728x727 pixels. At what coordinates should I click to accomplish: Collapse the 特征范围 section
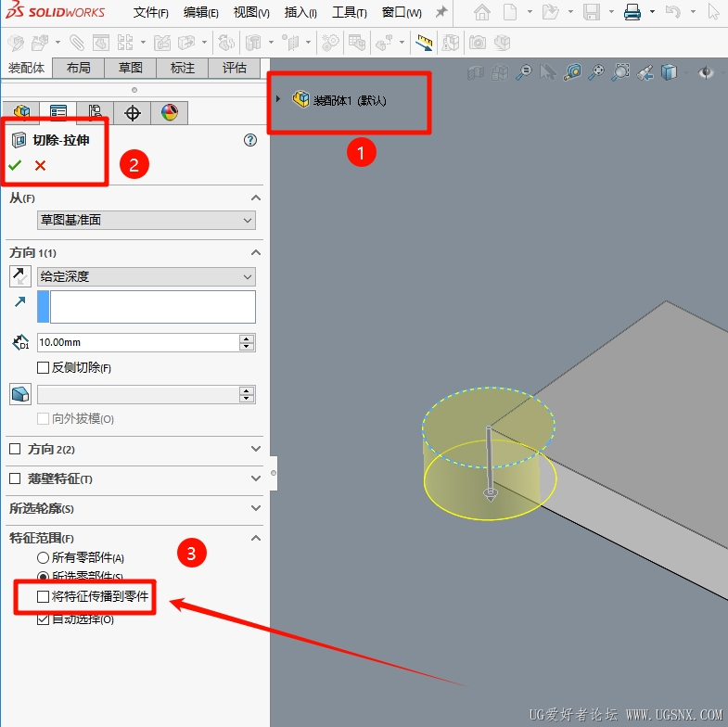coord(256,538)
